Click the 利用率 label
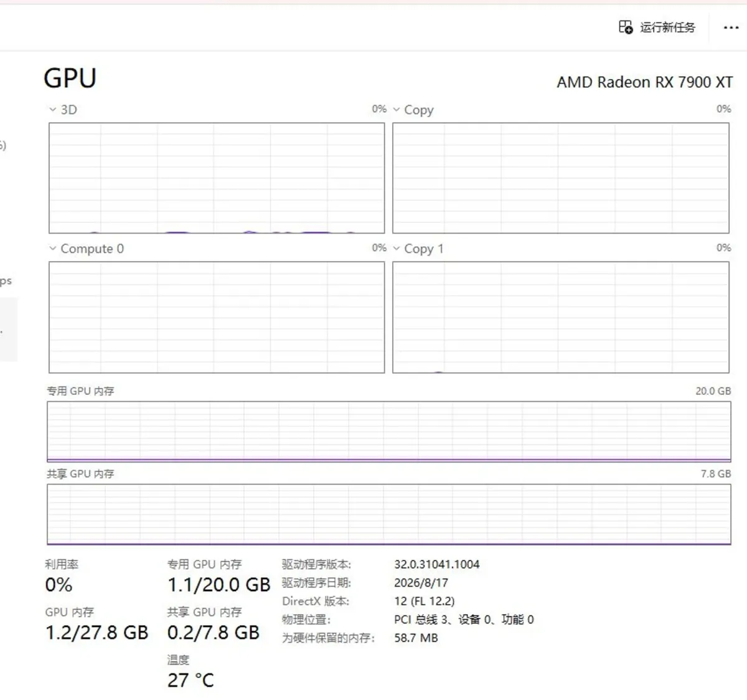 pyautogui.click(x=62, y=564)
